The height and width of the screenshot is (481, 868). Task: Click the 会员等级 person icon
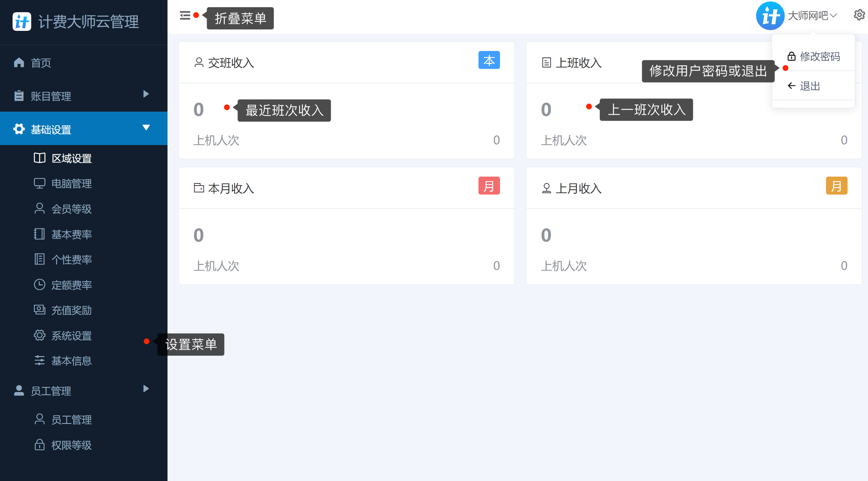(x=39, y=209)
